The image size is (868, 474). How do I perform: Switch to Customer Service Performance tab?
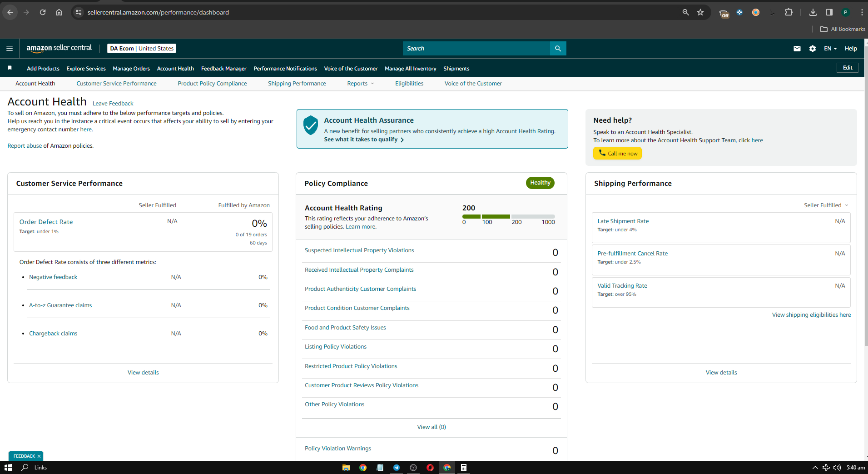[x=116, y=84]
